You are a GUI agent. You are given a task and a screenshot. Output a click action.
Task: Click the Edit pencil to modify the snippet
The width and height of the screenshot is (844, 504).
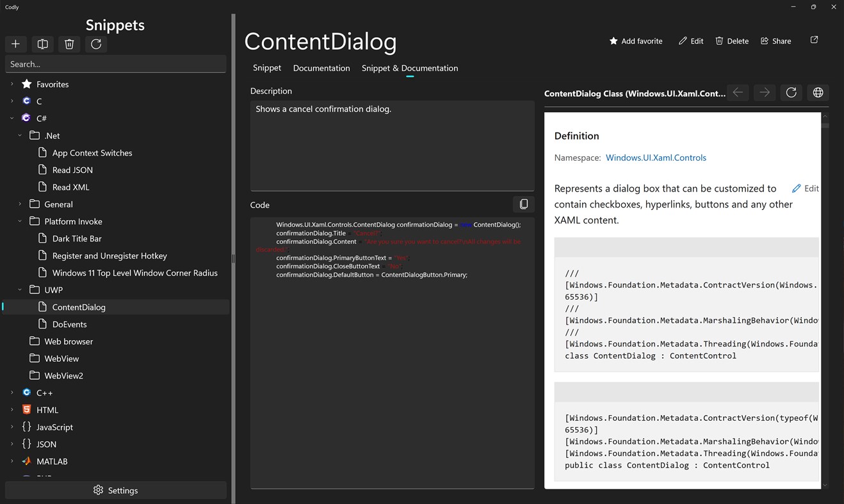click(x=690, y=40)
